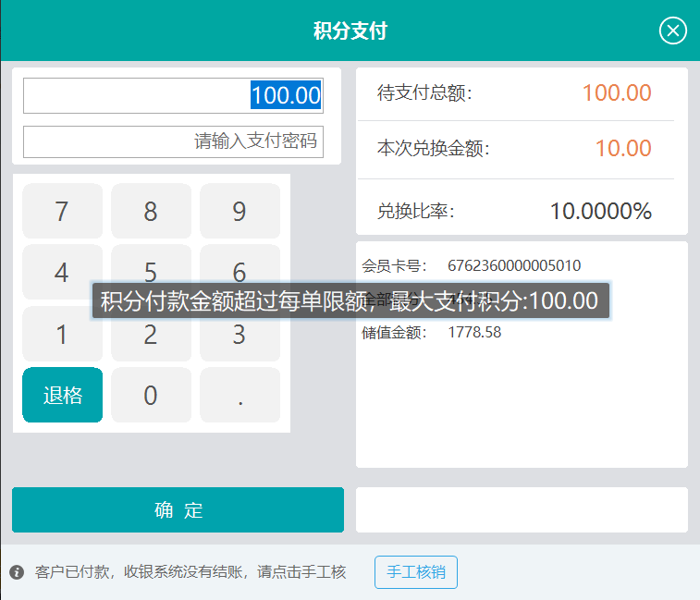The image size is (700, 600).
Task: Click the empty panel beside 确定 button
Action: 522,509
